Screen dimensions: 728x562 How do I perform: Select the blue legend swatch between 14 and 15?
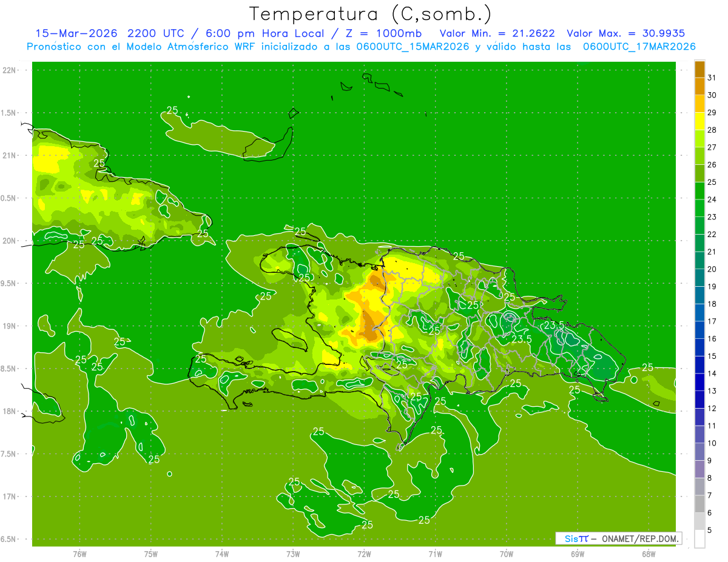coord(699,365)
